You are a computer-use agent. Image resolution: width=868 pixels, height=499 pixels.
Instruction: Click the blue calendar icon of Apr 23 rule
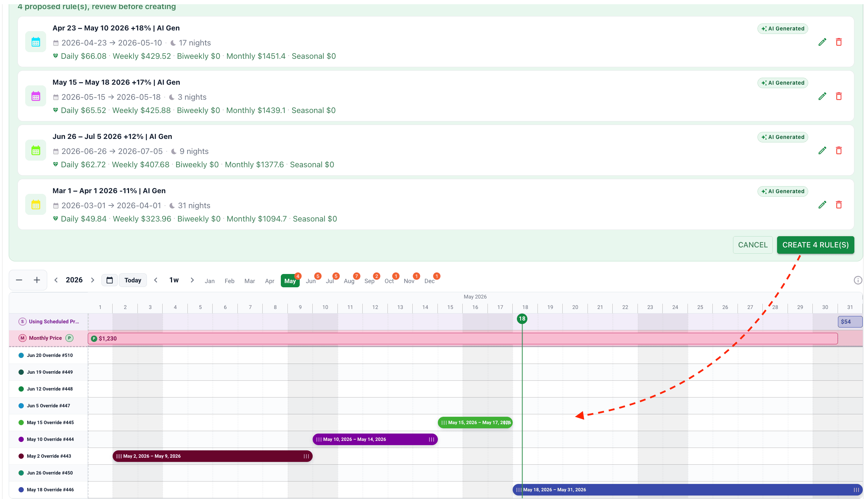click(x=36, y=42)
